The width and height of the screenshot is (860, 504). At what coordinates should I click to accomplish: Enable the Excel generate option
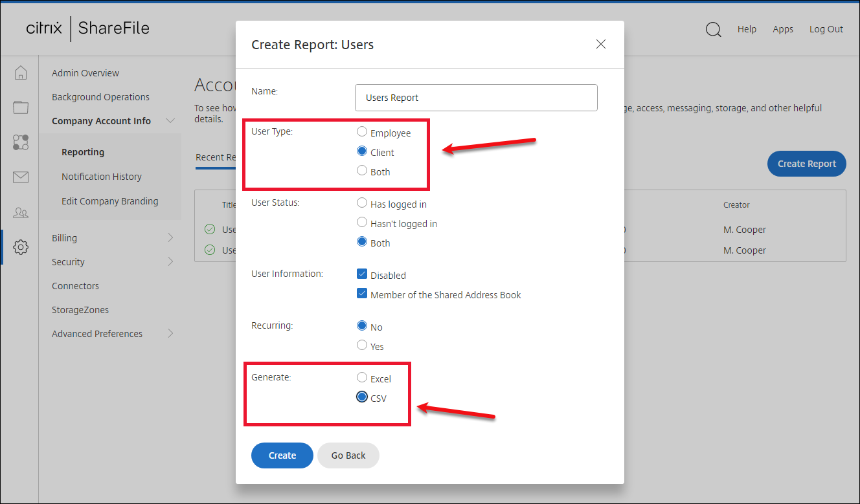(362, 378)
